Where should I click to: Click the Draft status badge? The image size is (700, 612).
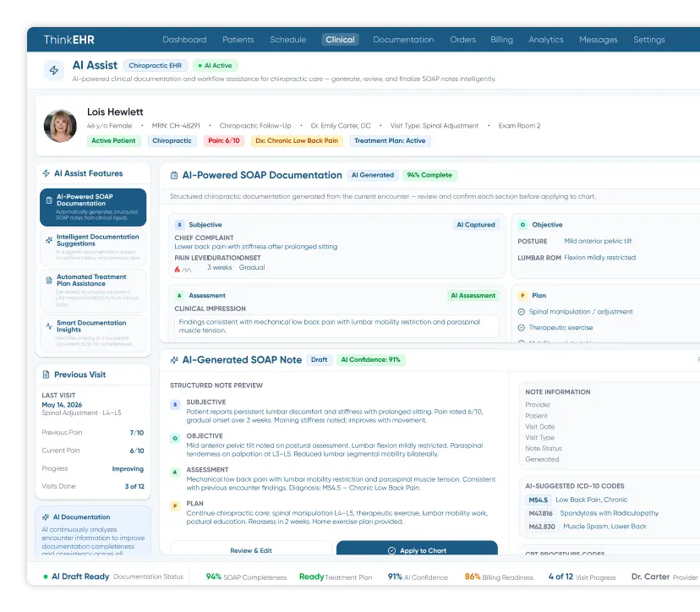point(320,360)
